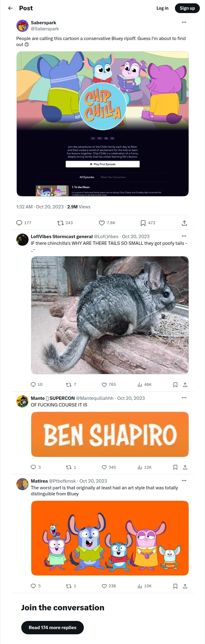Like Saberspark's main post
The width and height of the screenshot is (205, 644).
point(107,223)
